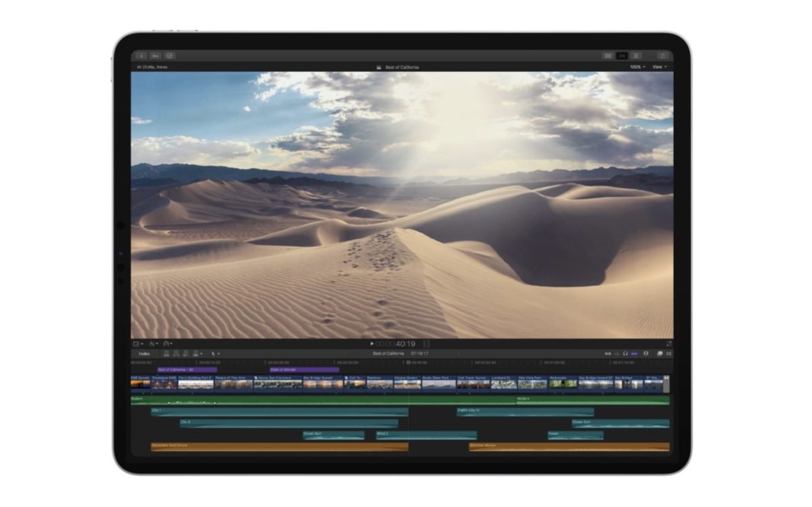Image resolution: width=812 pixels, height=507 pixels.
Task: Open the keyword editor key icon
Action: 156,56
